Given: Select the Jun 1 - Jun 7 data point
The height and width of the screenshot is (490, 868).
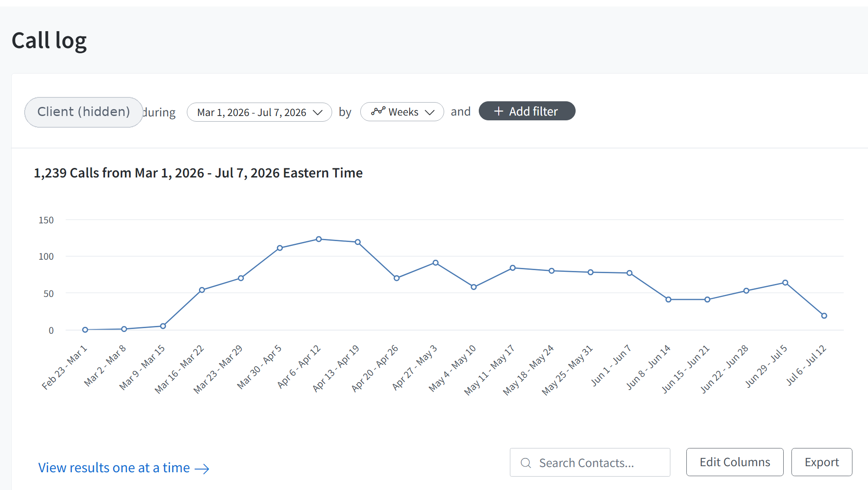Looking at the screenshot, I should (x=629, y=273).
